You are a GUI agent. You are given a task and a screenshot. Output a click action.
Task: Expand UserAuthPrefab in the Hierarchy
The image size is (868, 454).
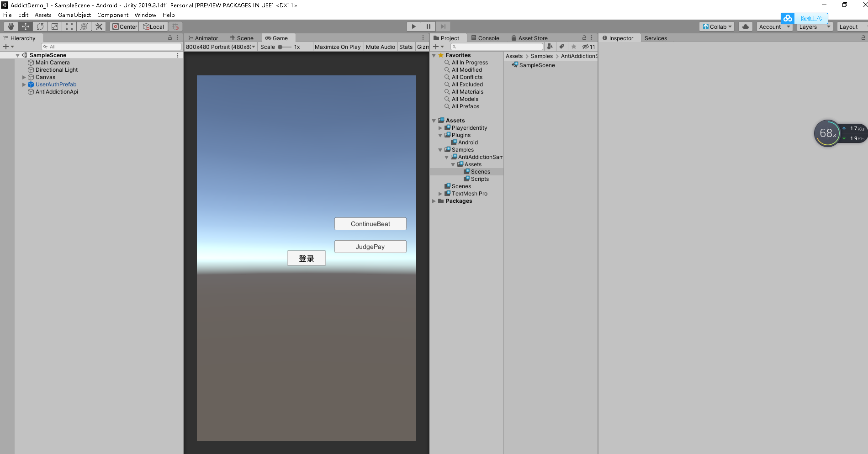tap(24, 84)
